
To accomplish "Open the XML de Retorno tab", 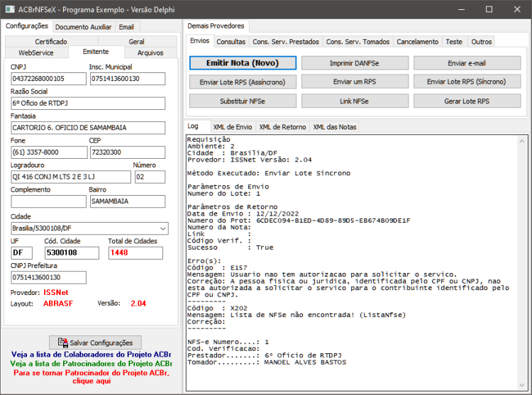I will click(x=282, y=127).
